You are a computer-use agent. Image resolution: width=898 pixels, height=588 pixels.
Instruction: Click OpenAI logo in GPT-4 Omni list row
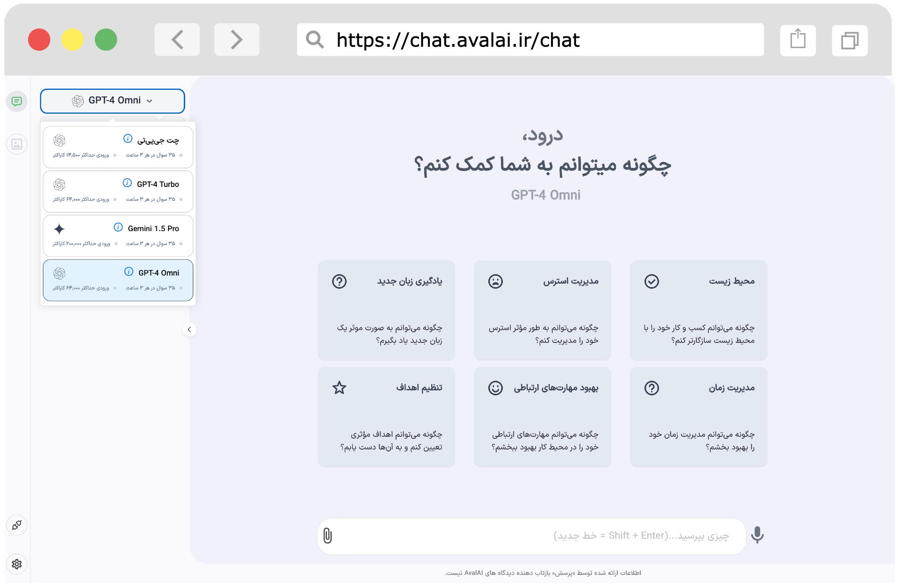pyautogui.click(x=59, y=274)
